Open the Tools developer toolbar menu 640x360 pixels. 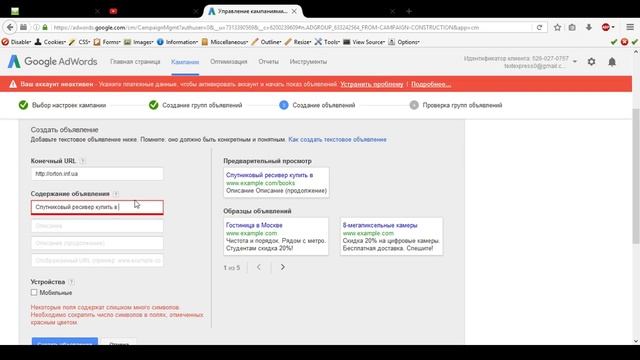[x=327, y=42]
